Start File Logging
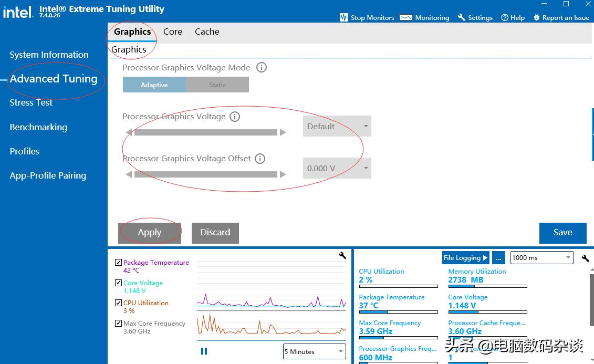This screenshot has width=594, height=364. pyautogui.click(x=465, y=258)
